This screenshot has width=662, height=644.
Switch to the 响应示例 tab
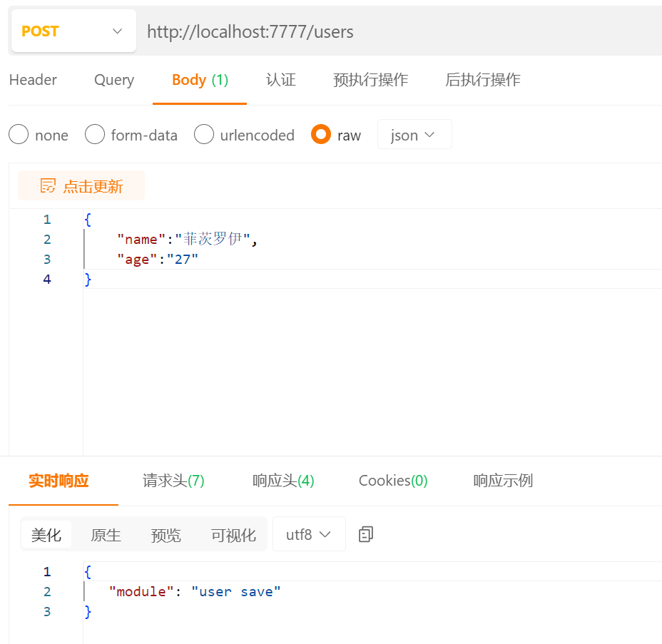click(502, 481)
